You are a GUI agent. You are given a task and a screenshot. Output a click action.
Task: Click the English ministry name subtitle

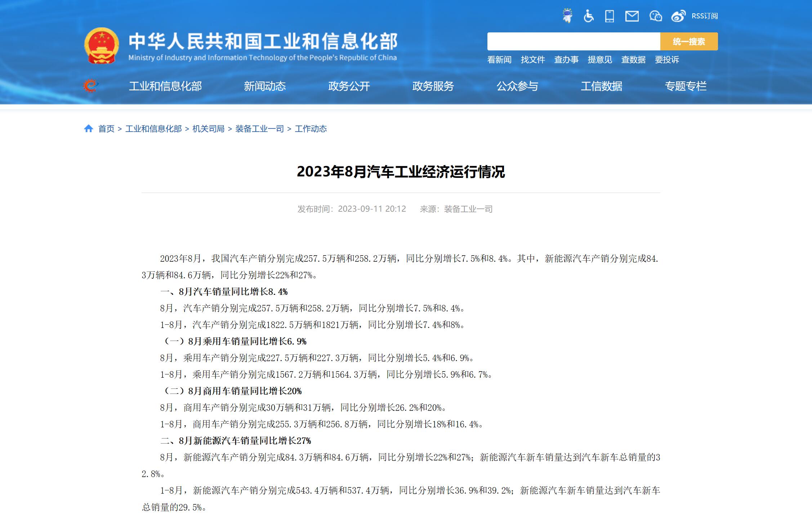click(263, 58)
